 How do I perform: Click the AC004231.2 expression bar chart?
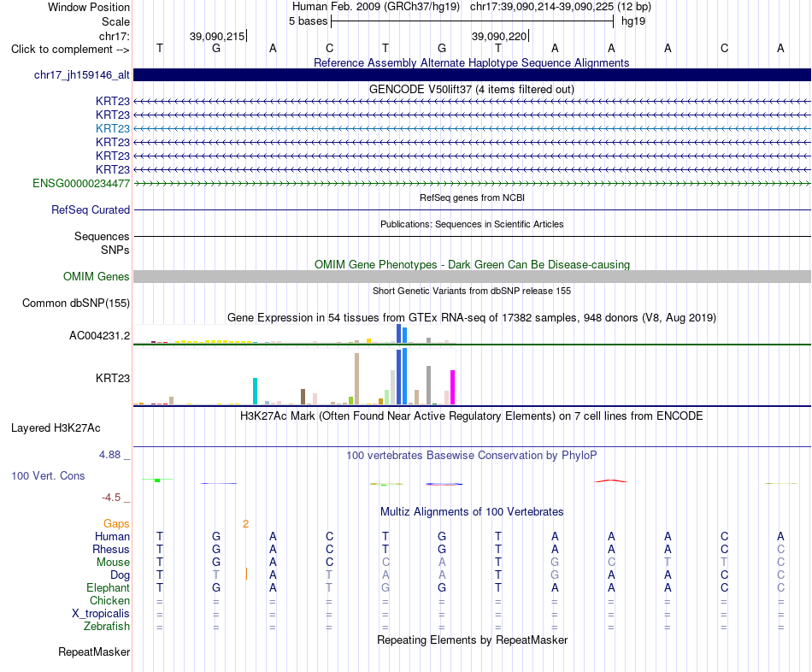click(294, 333)
